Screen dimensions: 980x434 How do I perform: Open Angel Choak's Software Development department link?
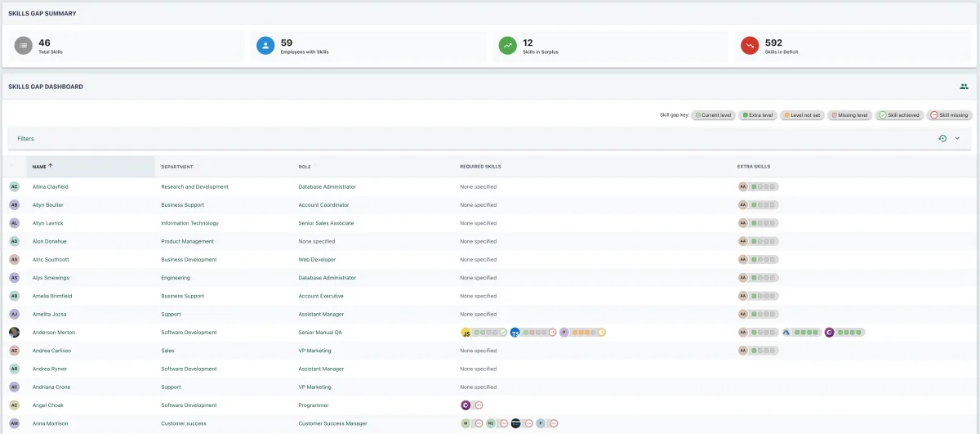pyautogui.click(x=189, y=405)
